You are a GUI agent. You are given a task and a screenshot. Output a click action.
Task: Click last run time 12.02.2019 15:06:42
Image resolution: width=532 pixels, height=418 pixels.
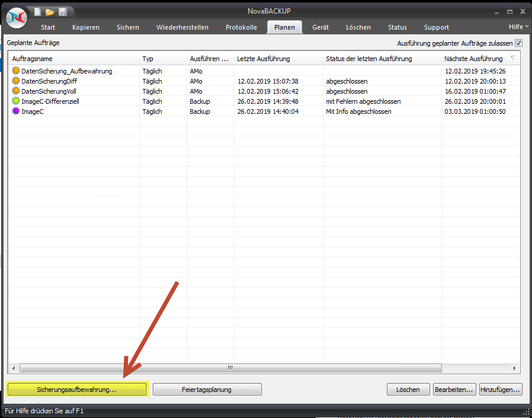tap(268, 91)
